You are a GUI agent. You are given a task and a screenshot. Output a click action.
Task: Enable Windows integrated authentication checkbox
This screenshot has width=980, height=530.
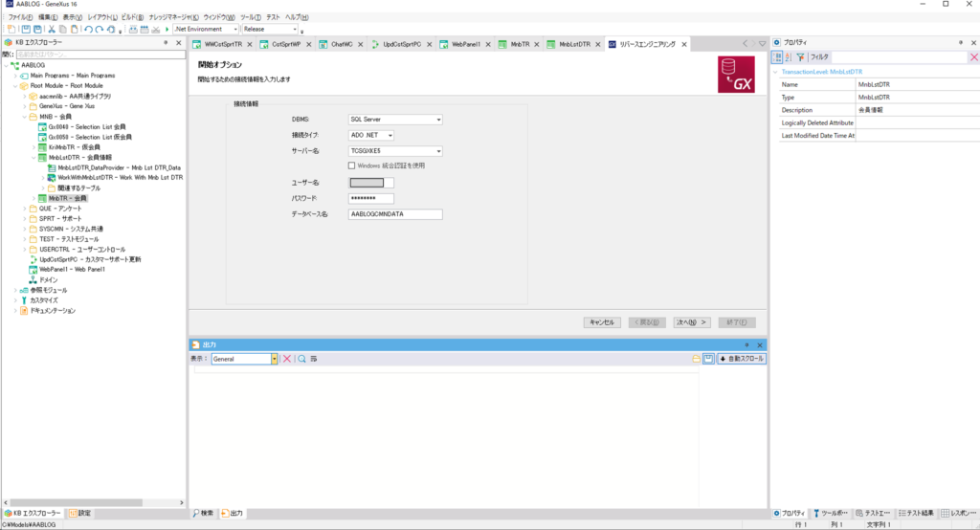point(351,166)
